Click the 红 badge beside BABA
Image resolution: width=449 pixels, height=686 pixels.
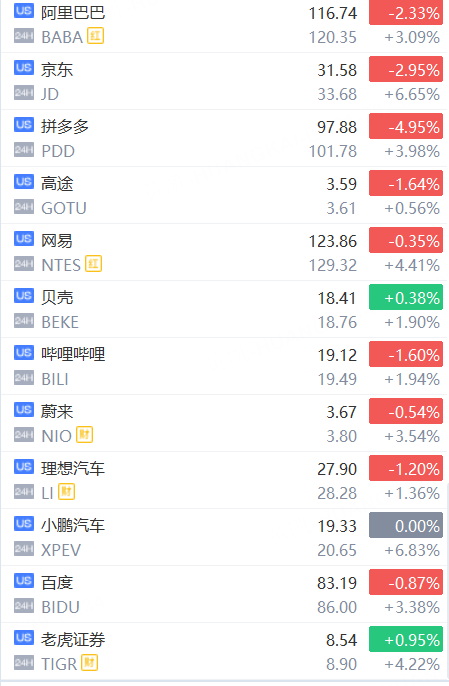(95, 36)
